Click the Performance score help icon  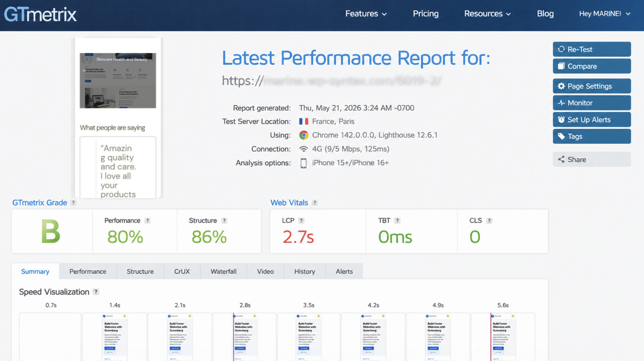pyautogui.click(x=147, y=221)
